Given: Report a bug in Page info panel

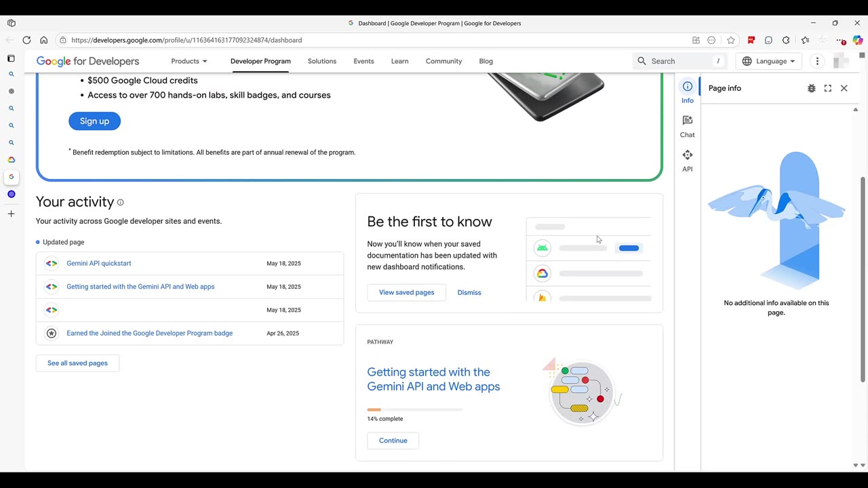Looking at the screenshot, I should coord(812,88).
